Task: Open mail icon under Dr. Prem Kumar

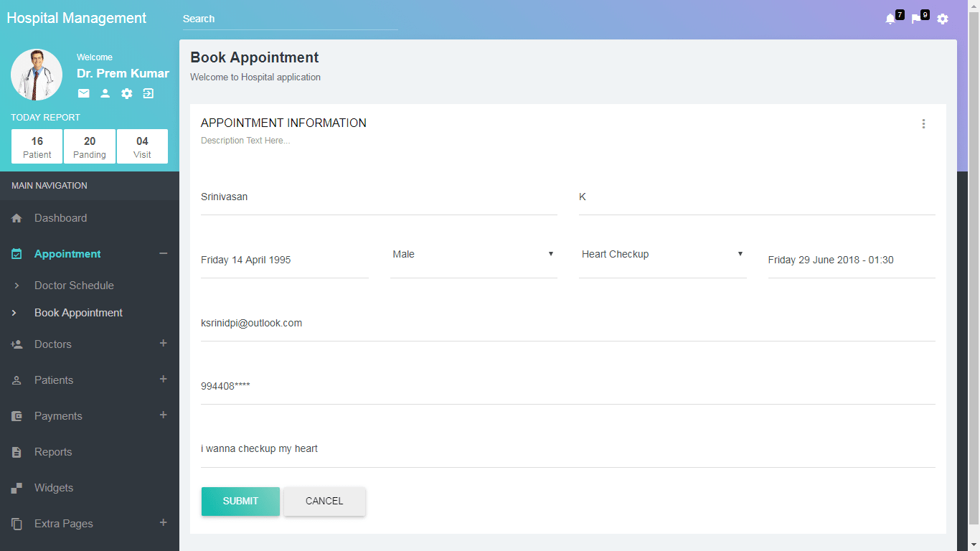Action: (x=84, y=93)
